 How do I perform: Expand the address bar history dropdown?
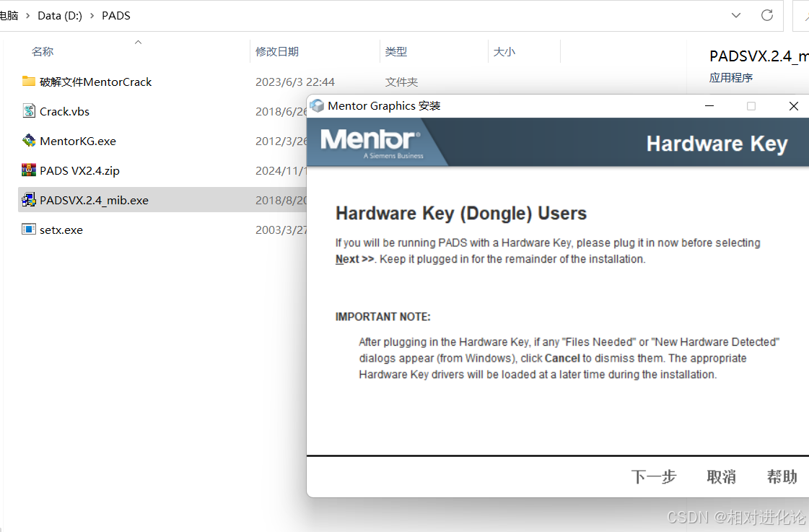click(x=736, y=15)
